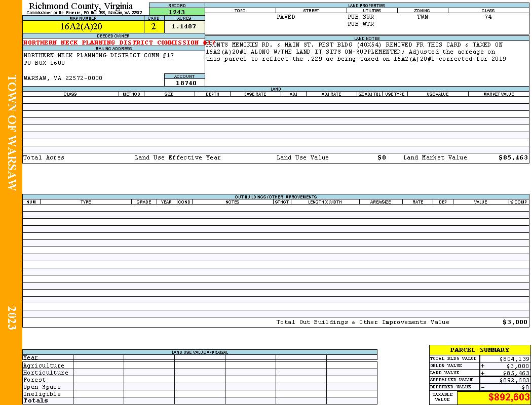
Task: Click the Year row label in appraisal table
Action: (30, 357)
